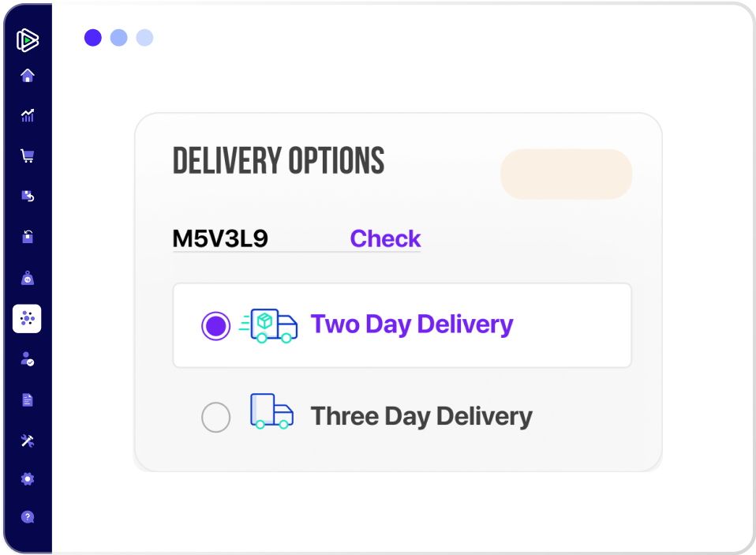View the documents page icon
This screenshot has height=555, width=756.
point(28,399)
